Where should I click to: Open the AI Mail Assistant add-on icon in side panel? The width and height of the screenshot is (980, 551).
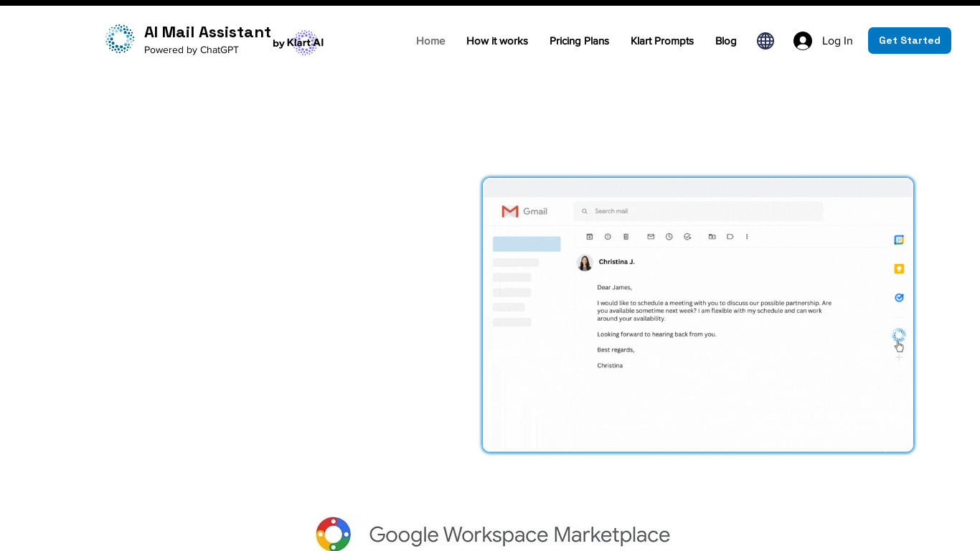pyautogui.click(x=899, y=335)
